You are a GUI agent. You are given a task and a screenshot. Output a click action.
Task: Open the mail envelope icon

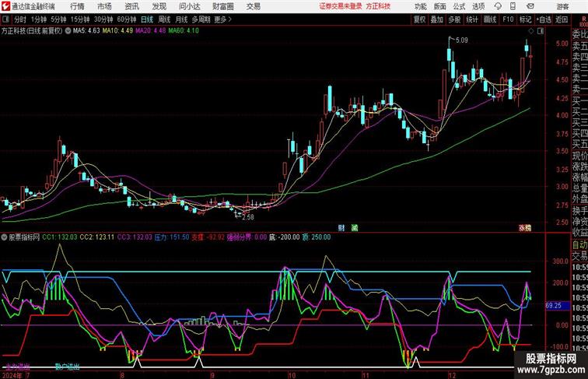(530, 6)
